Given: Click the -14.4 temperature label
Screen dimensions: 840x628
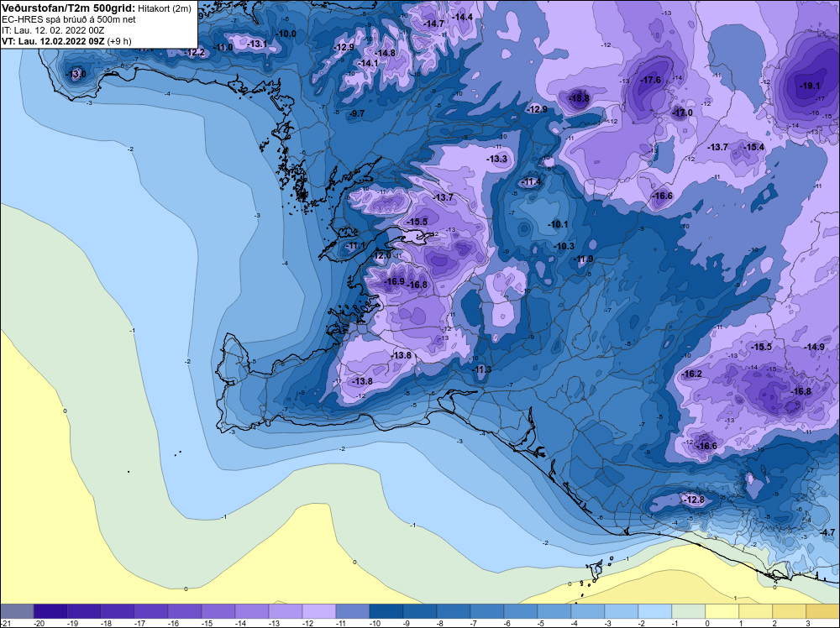Looking at the screenshot, I should click(x=463, y=17).
